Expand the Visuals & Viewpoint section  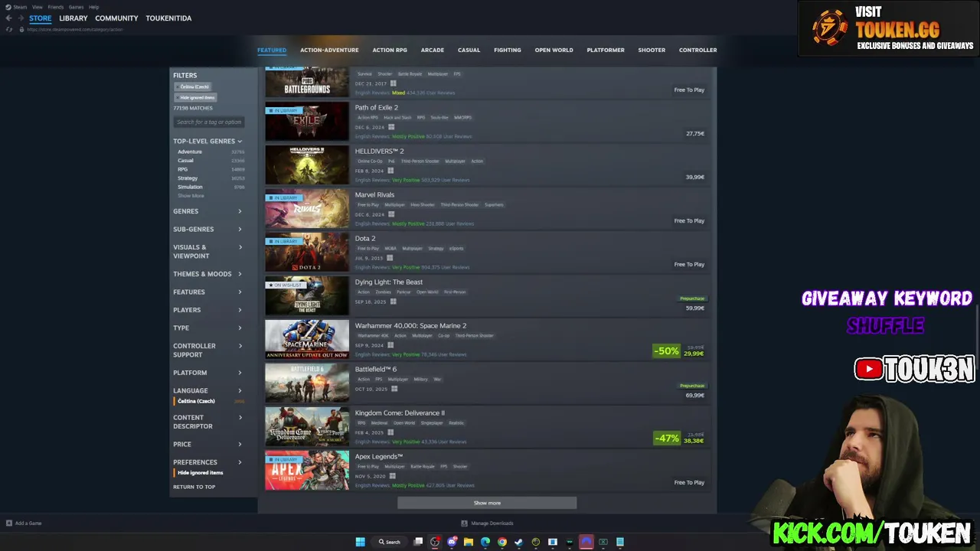click(x=207, y=252)
